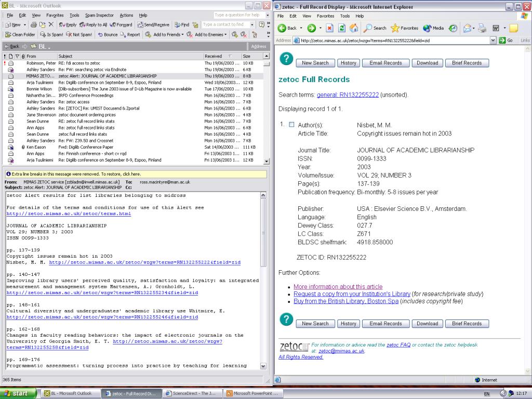The height and width of the screenshot is (399, 532).
Task: Open the Address Book icon in Outlook
Action: click(195, 25)
